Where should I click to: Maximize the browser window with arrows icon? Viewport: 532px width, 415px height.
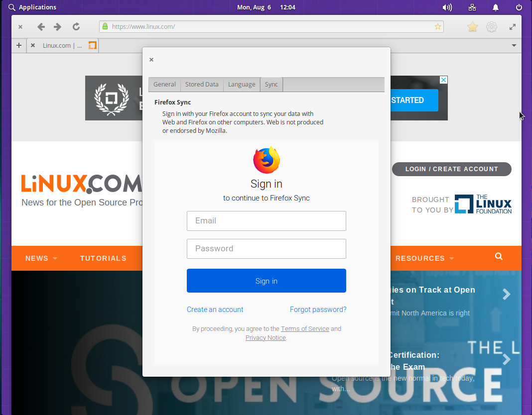click(513, 27)
